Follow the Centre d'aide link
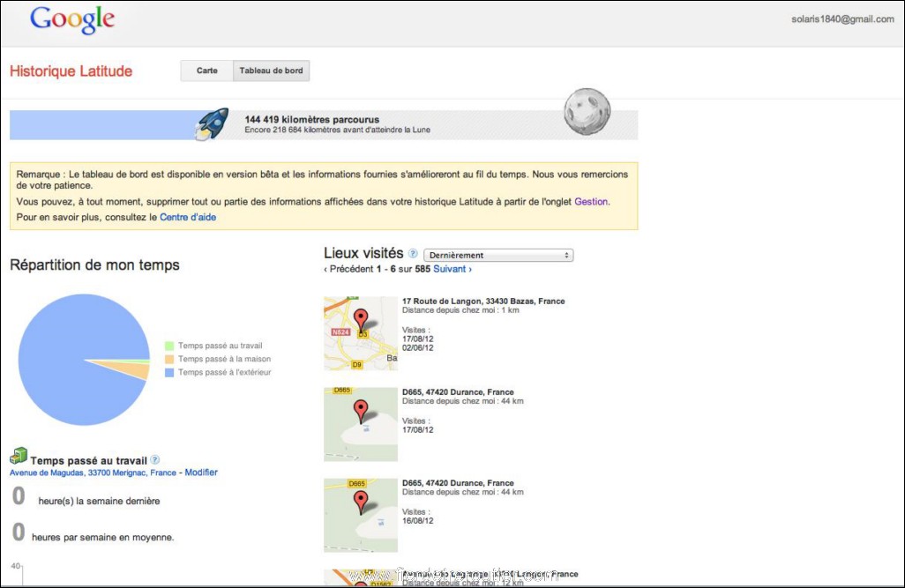 pyautogui.click(x=188, y=217)
